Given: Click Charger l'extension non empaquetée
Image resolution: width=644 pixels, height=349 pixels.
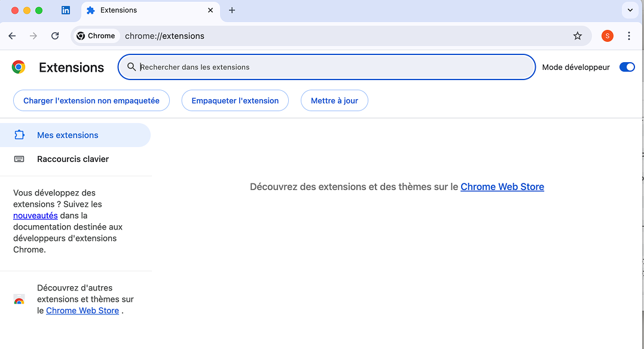Looking at the screenshot, I should tap(91, 100).
